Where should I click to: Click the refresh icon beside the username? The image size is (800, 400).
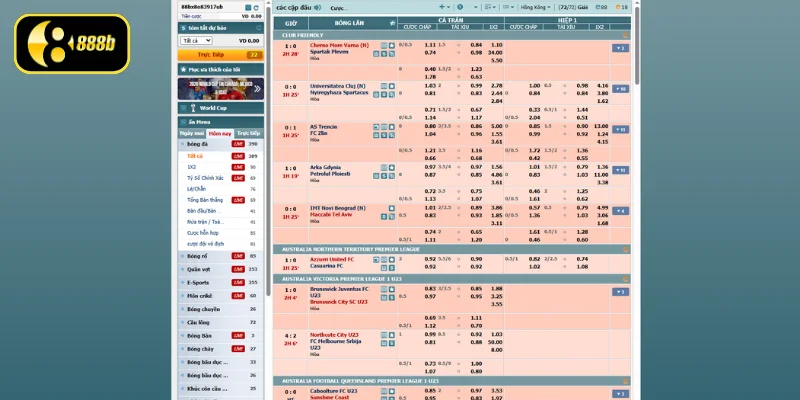pos(256,8)
